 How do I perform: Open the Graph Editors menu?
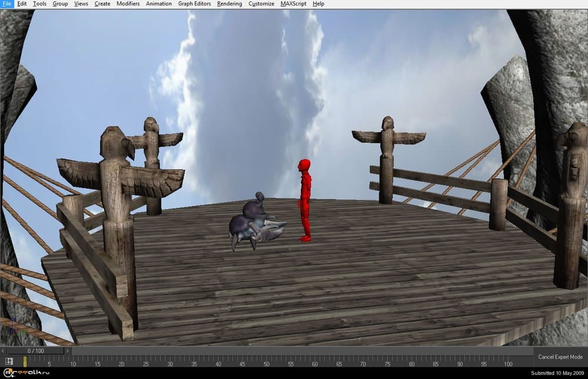coord(194,4)
